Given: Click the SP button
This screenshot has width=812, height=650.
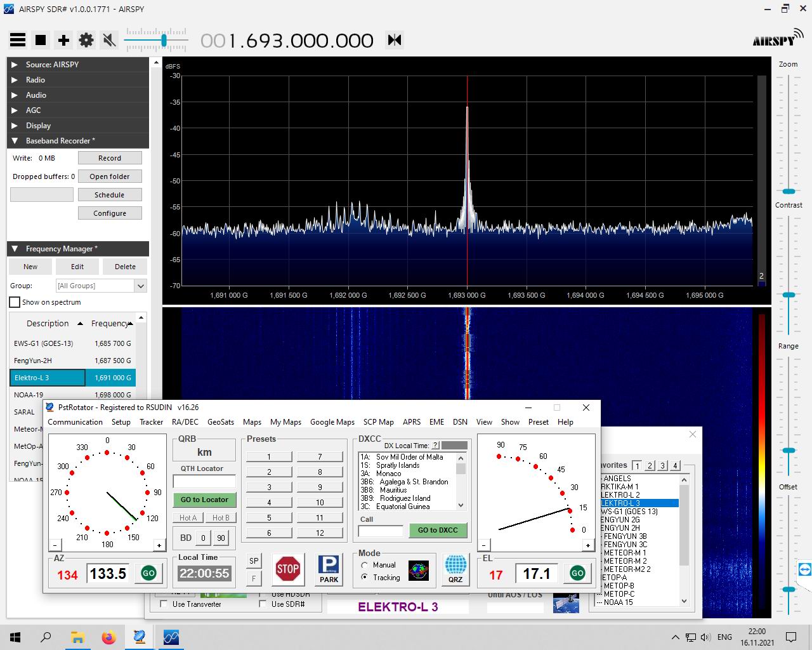Looking at the screenshot, I should 254,561.
